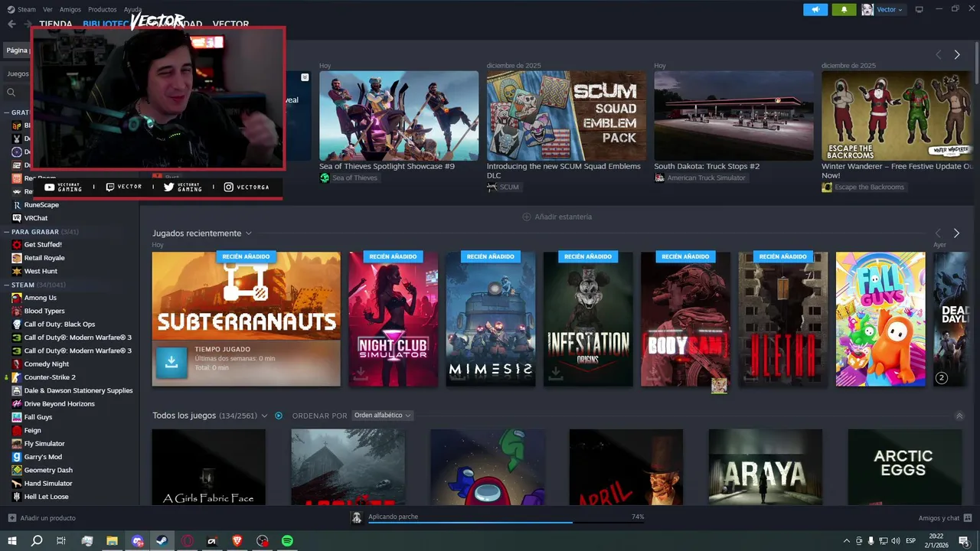This screenshot has width=980, height=551.
Task: Expand the Todos los juegos dropdown
Action: (x=264, y=416)
